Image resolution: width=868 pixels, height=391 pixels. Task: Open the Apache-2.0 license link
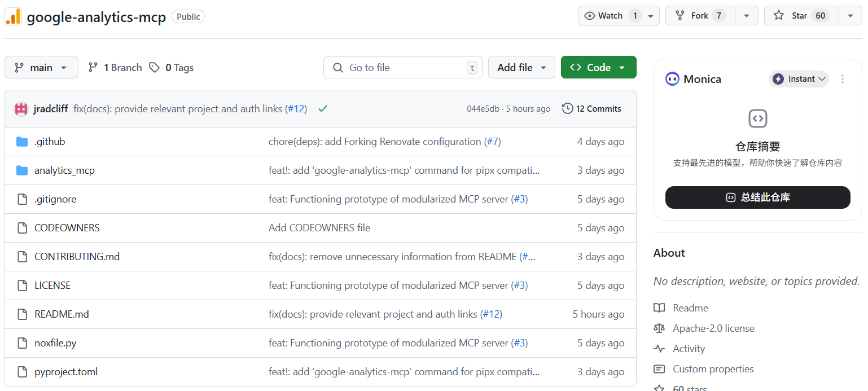click(x=713, y=328)
